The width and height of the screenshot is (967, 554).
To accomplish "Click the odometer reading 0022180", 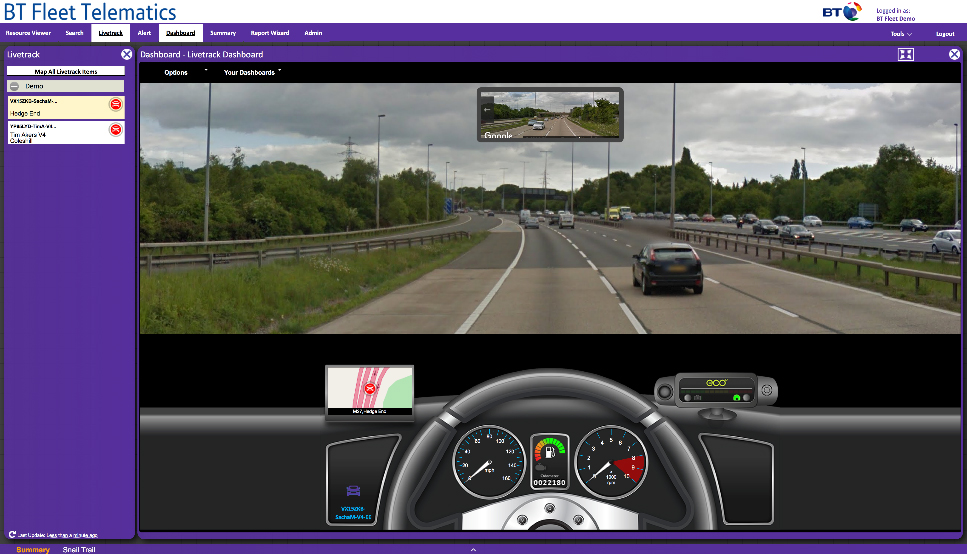I will [549, 482].
